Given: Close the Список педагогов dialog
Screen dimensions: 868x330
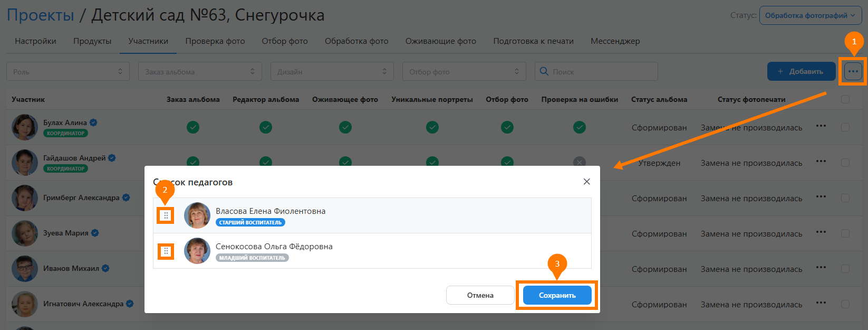Looking at the screenshot, I should (x=586, y=182).
